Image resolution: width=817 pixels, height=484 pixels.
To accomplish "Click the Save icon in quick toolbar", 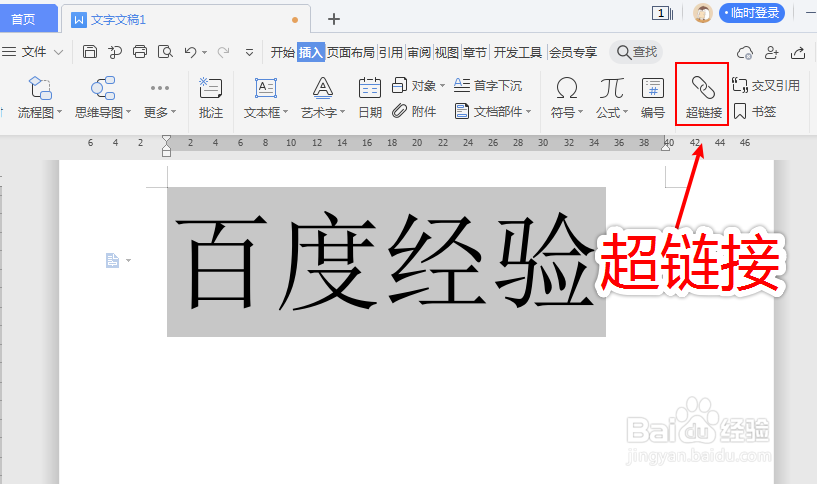I will (x=90, y=52).
